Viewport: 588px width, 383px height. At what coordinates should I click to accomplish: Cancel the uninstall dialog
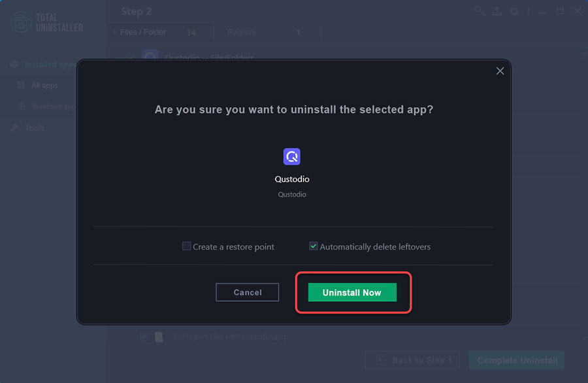pyautogui.click(x=247, y=292)
